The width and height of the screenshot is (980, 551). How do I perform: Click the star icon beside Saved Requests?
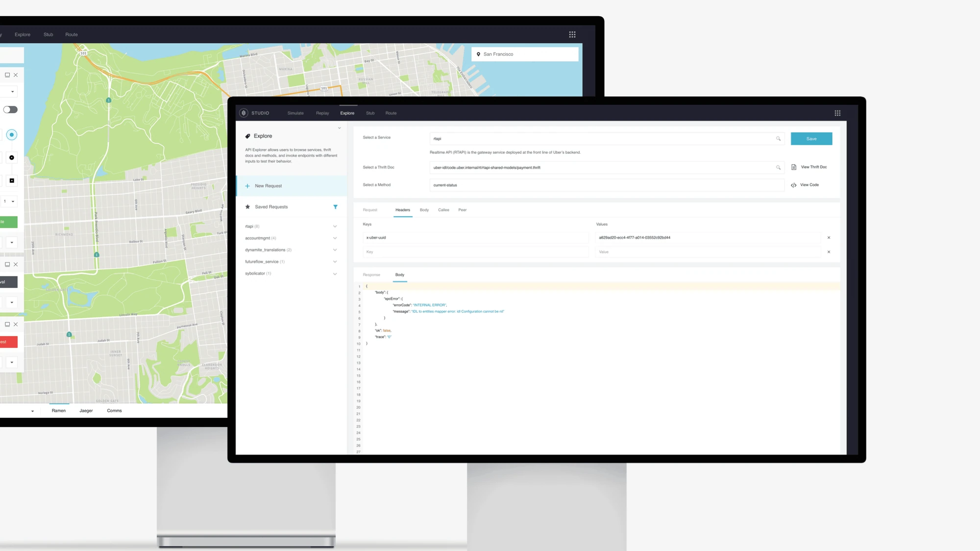click(247, 207)
